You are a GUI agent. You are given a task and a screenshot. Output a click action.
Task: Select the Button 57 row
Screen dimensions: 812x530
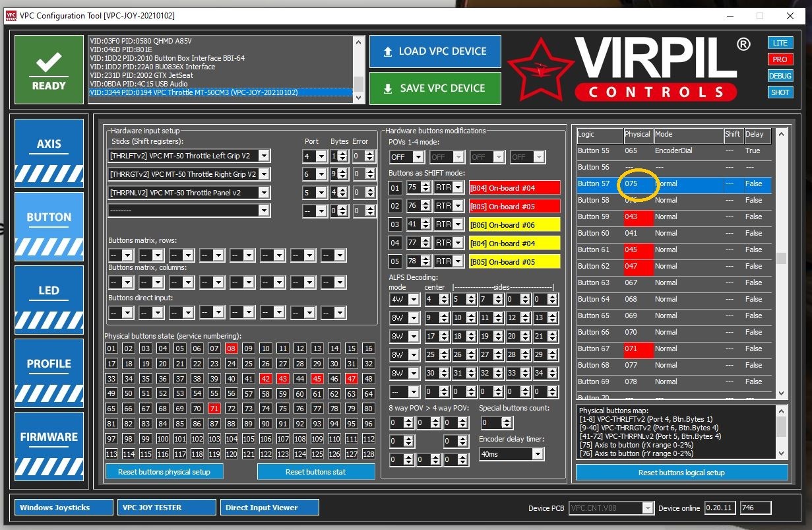click(674, 183)
